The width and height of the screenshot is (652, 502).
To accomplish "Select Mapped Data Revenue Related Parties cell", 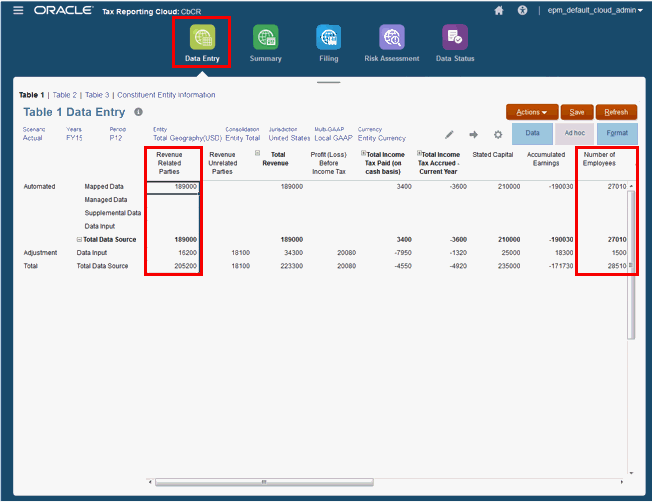I will click(x=173, y=187).
